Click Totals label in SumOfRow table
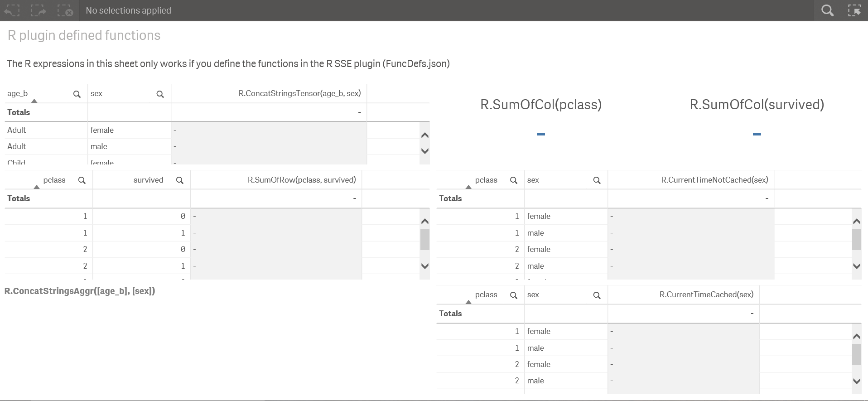The width and height of the screenshot is (868, 401). click(x=19, y=198)
